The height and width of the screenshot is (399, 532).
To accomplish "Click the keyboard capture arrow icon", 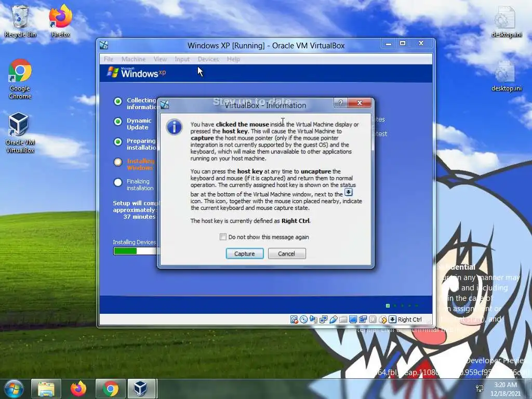I will pyautogui.click(x=393, y=320).
